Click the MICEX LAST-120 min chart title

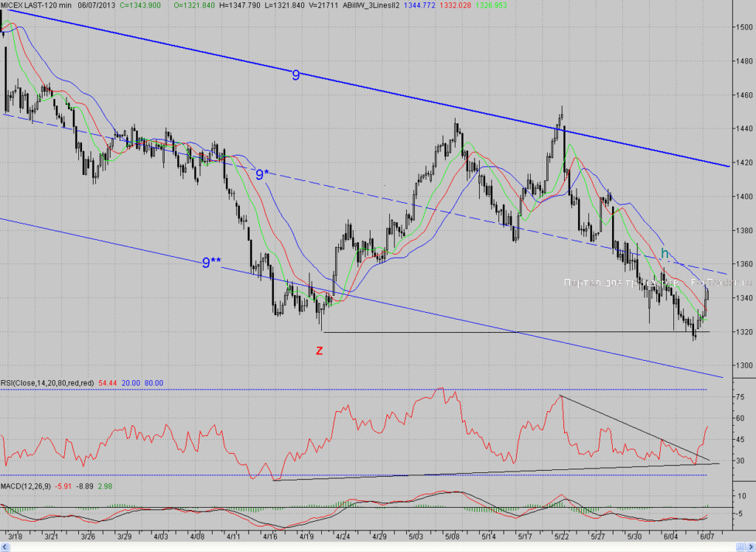point(36,5)
